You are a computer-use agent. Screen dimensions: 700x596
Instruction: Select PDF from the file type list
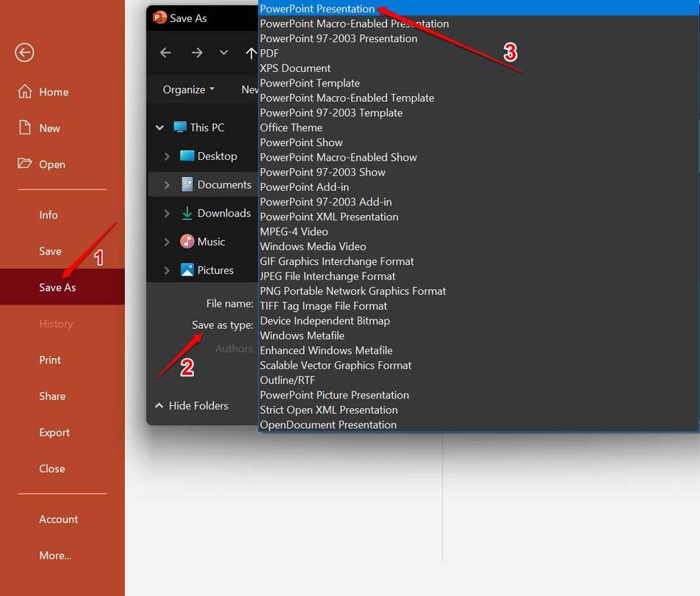click(x=270, y=53)
